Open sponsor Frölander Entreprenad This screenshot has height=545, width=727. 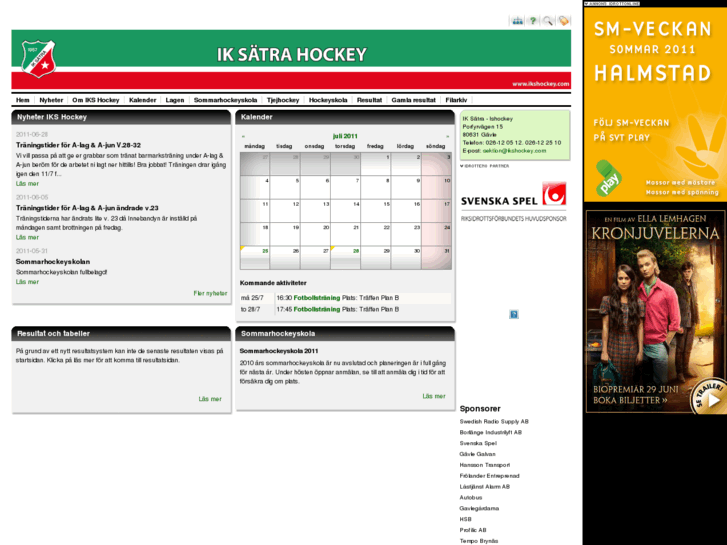(490, 476)
